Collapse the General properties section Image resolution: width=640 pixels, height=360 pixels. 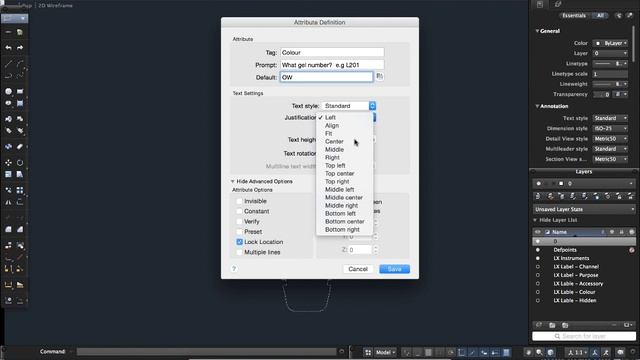537,31
